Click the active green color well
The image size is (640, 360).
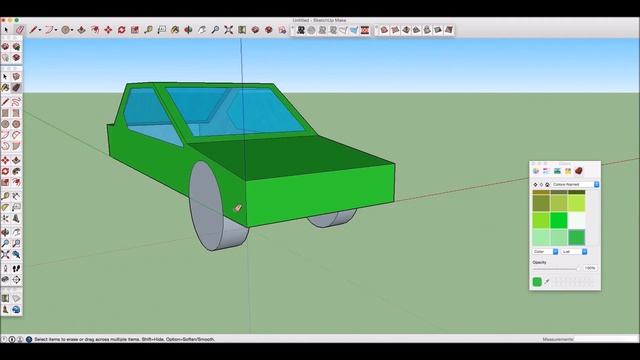click(537, 282)
